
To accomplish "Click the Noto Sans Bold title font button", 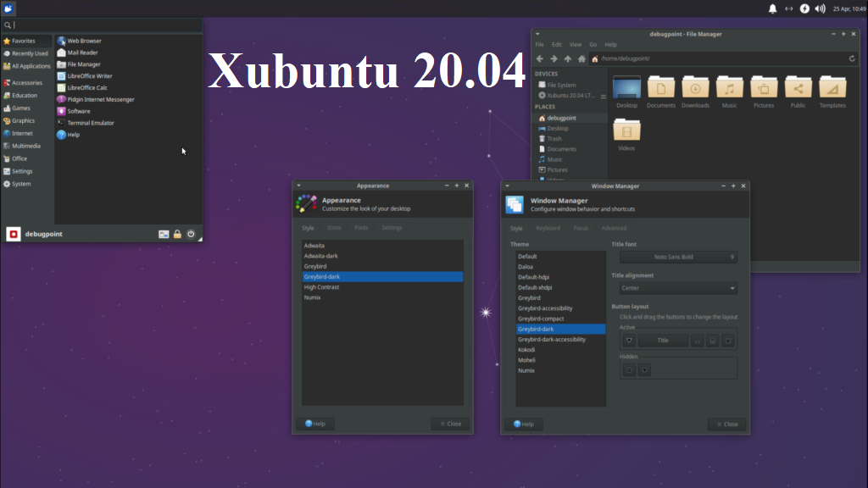I will pyautogui.click(x=678, y=258).
